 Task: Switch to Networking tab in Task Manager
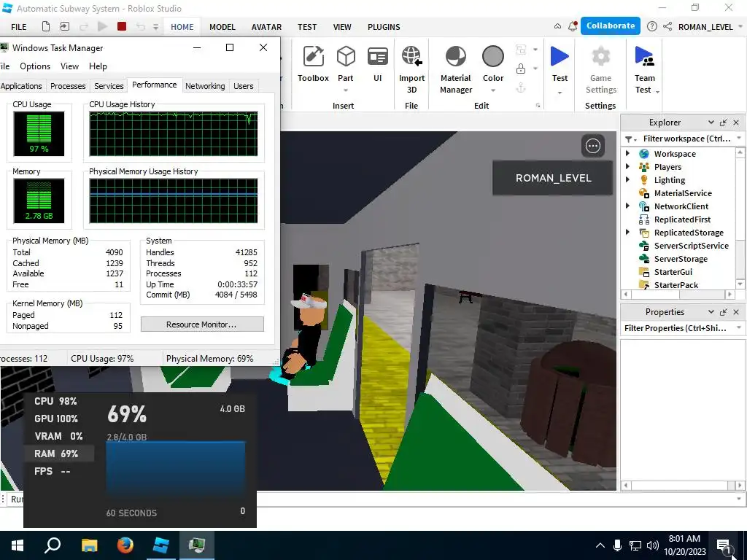205,86
